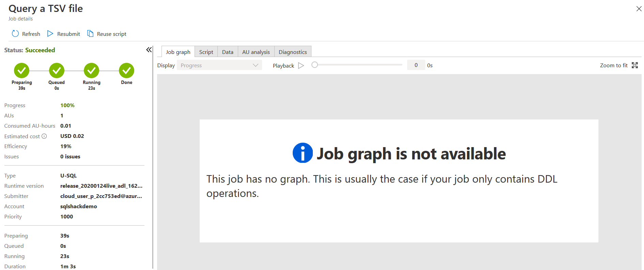The width and height of the screenshot is (644, 270).
Task: Click the Submitter value cloud_user_p_2cc753ed
Action: pyautogui.click(x=101, y=196)
